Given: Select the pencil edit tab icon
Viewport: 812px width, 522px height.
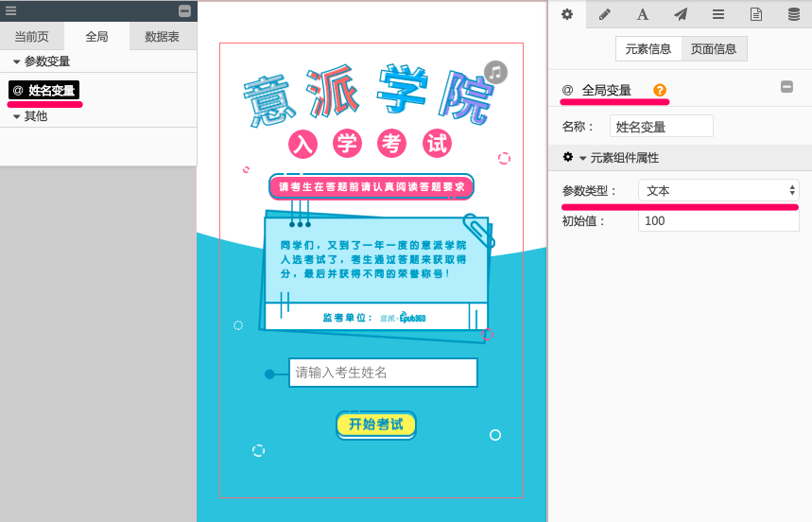Looking at the screenshot, I should tap(605, 14).
